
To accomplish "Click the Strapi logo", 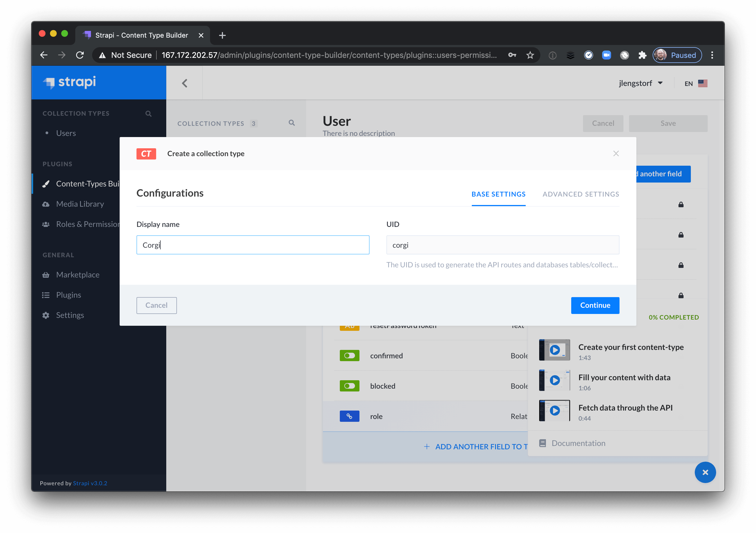I will (69, 82).
